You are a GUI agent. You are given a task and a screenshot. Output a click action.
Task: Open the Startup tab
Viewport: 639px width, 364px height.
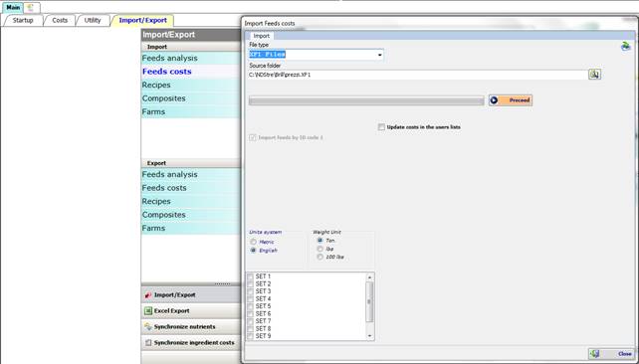[23, 20]
